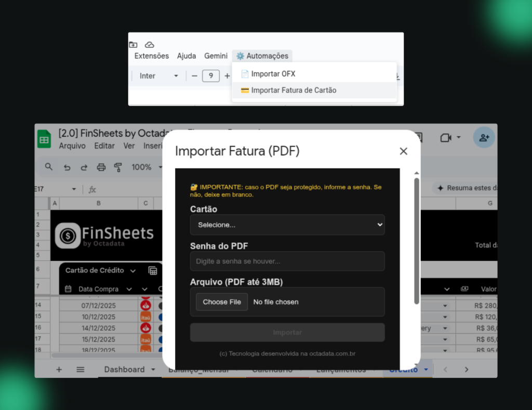Click the disabled Importar button
532x410 pixels.
pyautogui.click(x=287, y=332)
